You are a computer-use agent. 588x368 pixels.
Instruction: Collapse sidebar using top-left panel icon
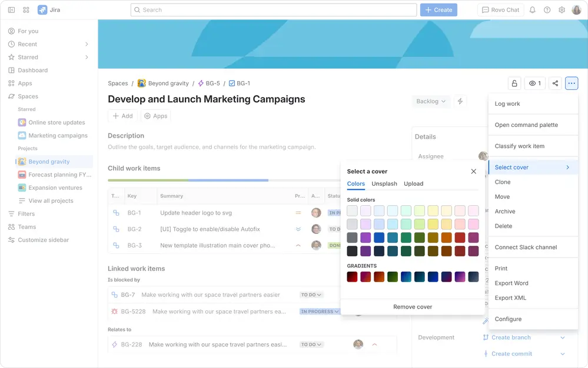pos(11,10)
